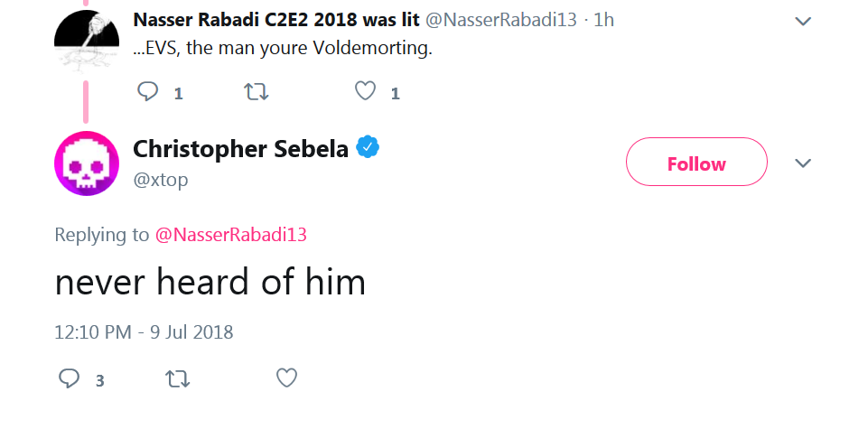Open more options for Nasser's tweet
868x429 pixels.
(803, 21)
